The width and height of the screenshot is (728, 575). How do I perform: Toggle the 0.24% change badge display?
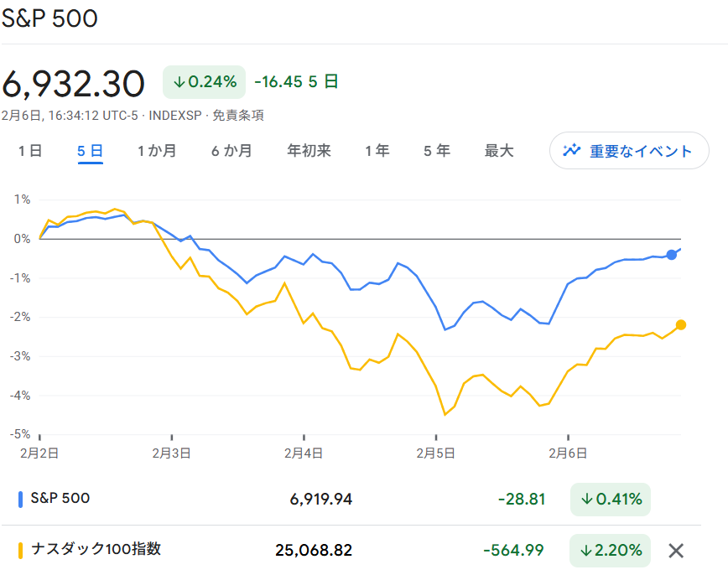204,82
